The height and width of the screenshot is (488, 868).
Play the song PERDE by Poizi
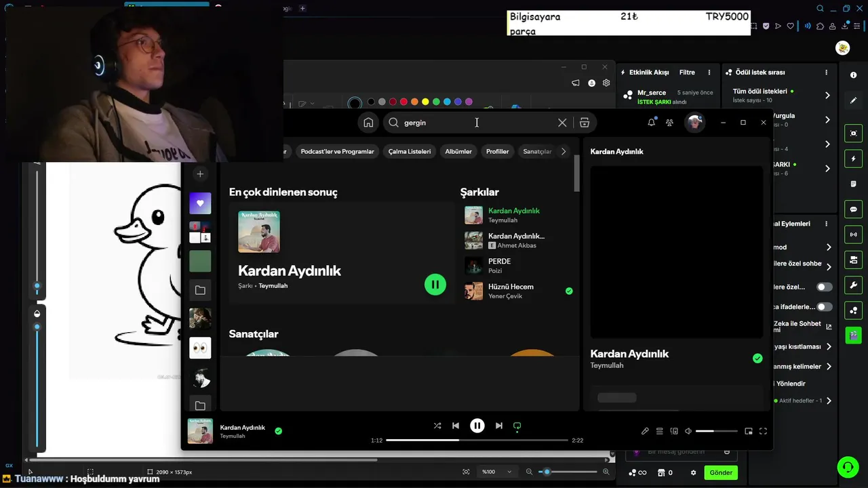point(517,266)
